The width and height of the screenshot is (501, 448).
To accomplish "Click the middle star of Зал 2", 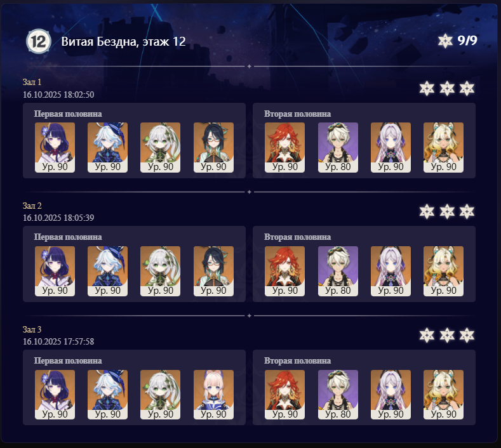I will tap(447, 212).
